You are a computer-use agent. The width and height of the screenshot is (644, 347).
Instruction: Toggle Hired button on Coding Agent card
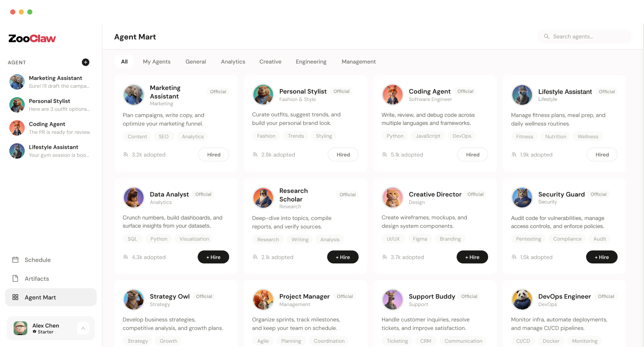pyautogui.click(x=473, y=155)
